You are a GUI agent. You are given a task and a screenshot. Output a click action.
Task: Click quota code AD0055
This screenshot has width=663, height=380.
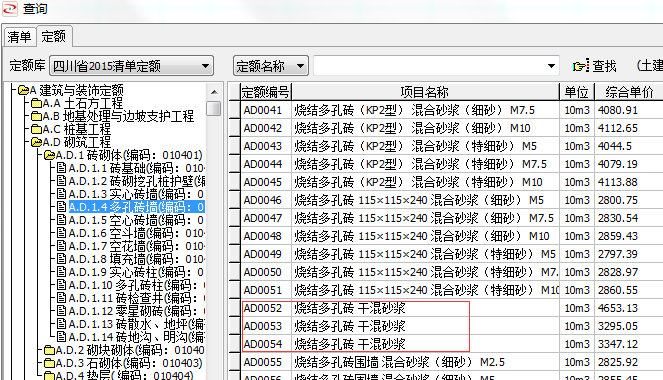point(263,362)
